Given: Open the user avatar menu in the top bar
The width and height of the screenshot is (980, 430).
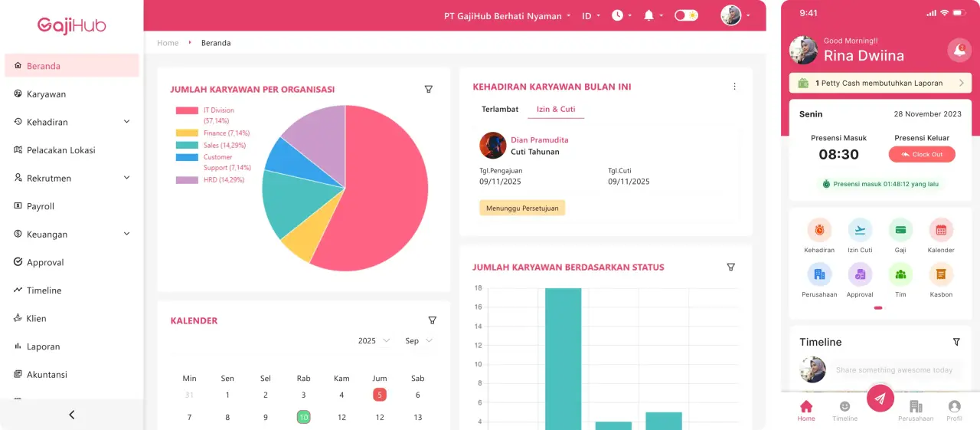Looking at the screenshot, I should coord(735,15).
